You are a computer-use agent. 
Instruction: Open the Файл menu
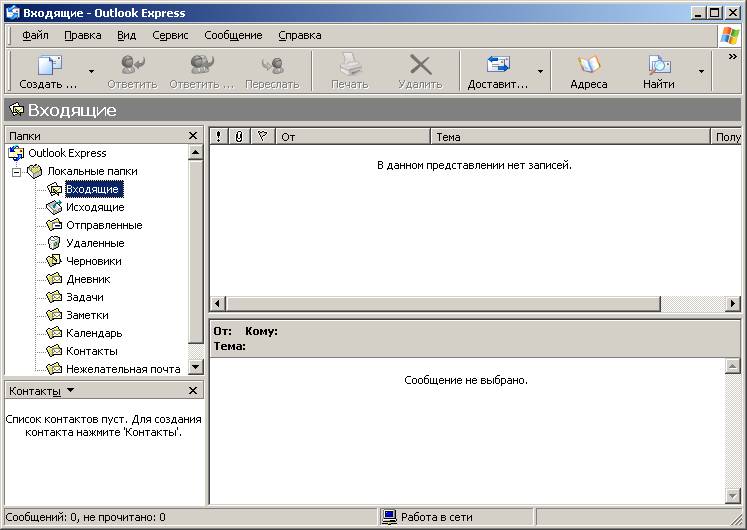coord(35,35)
